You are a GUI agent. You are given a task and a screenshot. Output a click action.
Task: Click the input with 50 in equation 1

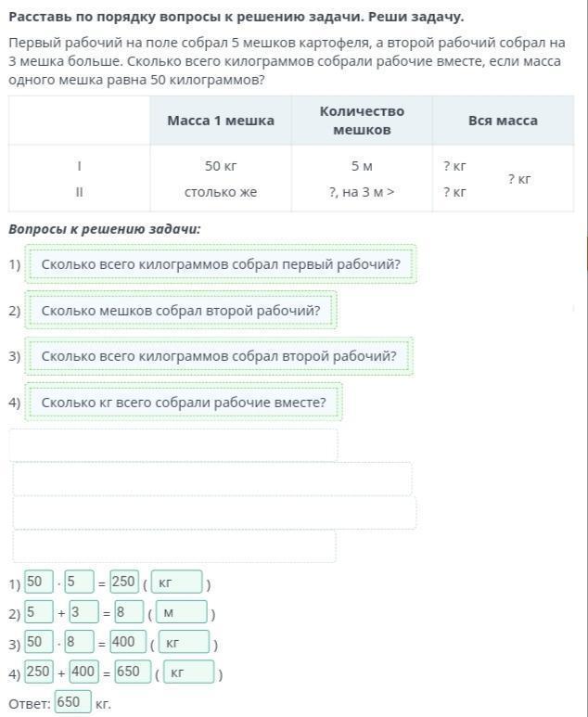coord(39,582)
